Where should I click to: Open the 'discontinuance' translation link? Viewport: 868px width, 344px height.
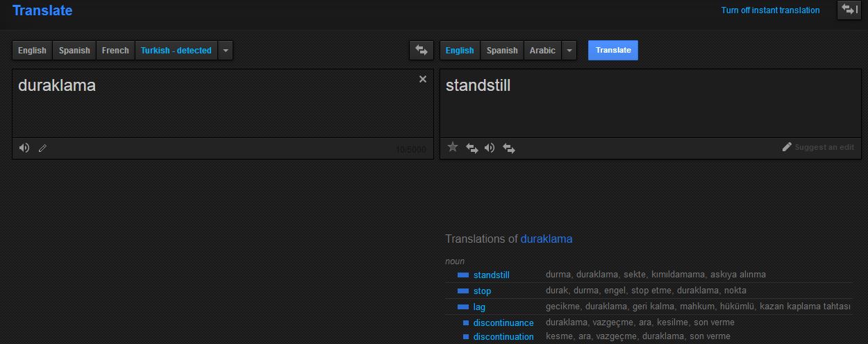pyautogui.click(x=503, y=322)
